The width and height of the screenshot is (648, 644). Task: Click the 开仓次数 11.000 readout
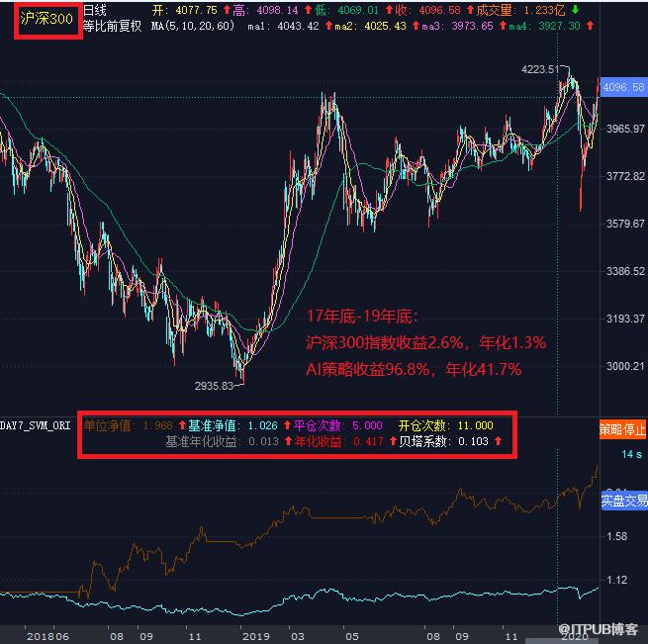pyautogui.click(x=445, y=425)
